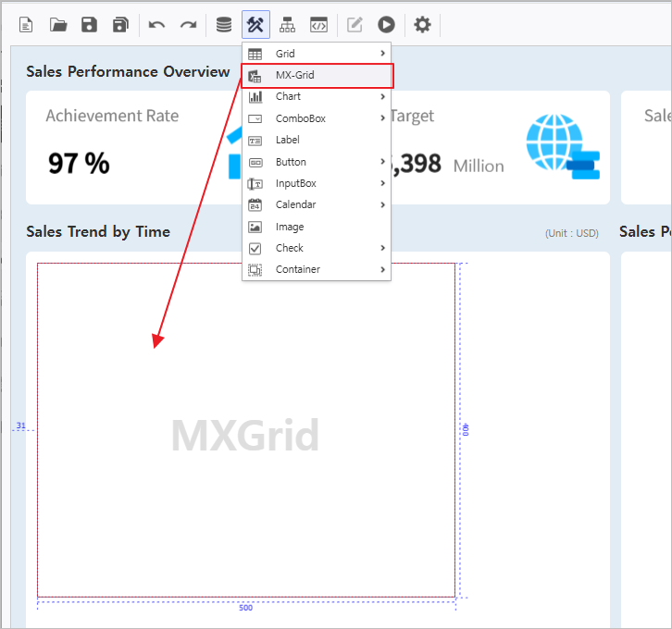Screen dimensions: 672x629
Task: Open the script code editor icon
Action: click(318, 25)
